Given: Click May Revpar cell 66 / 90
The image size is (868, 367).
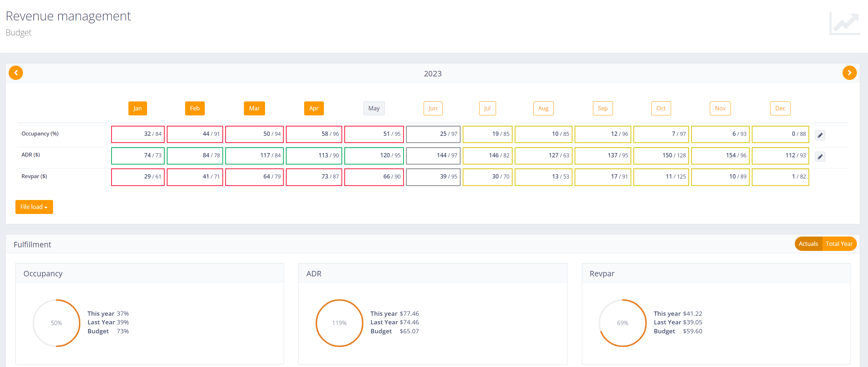Looking at the screenshot, I should pos(374,177).
